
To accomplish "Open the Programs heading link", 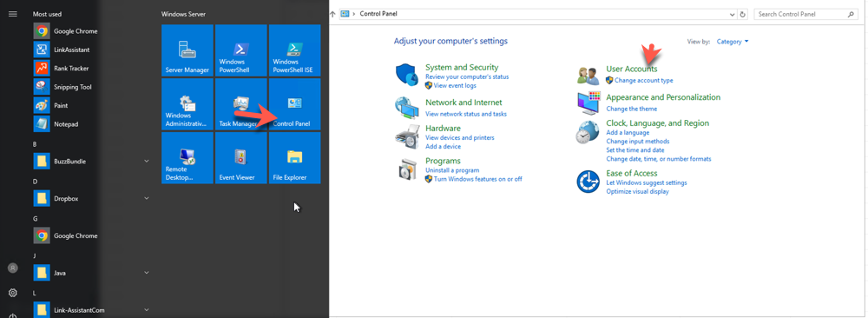I will click(443, 162).
